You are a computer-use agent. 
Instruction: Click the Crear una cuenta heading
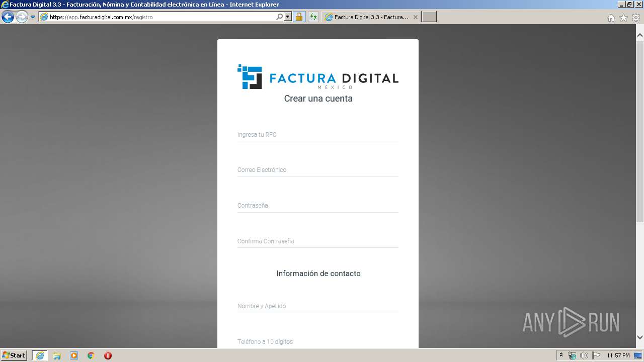tap(318, 99)
